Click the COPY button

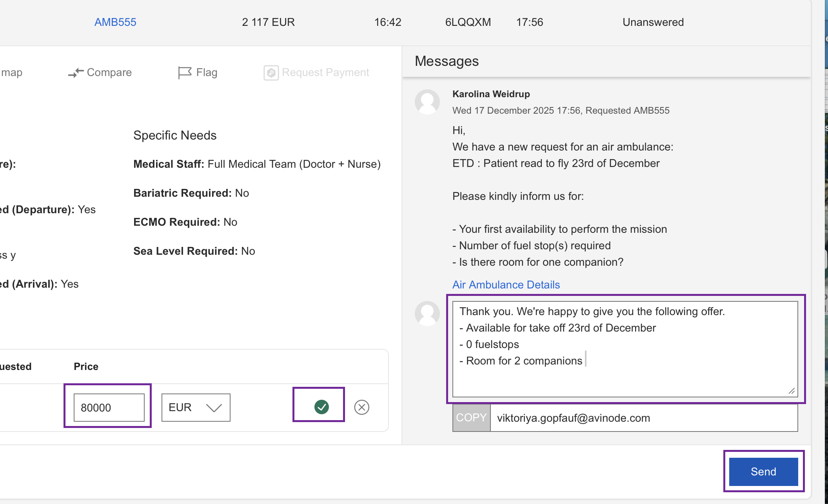tap(471, 418)
